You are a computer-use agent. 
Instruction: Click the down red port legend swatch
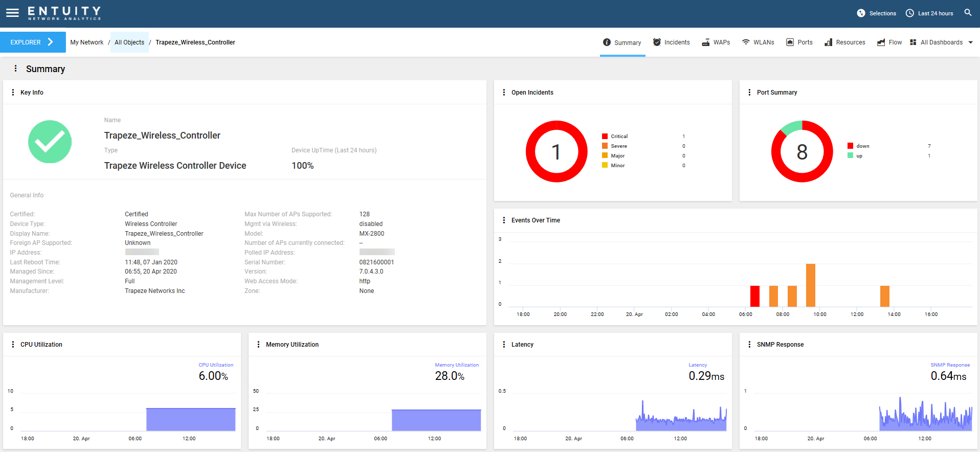(850, 146)
